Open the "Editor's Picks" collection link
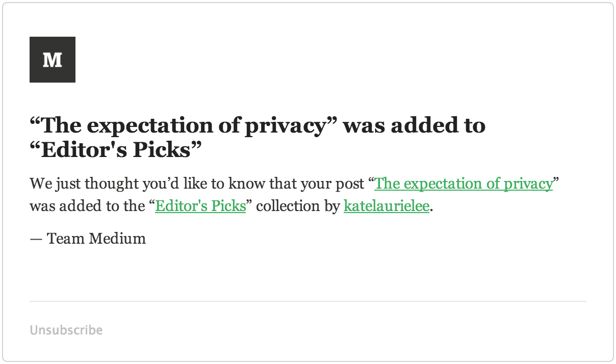Screen dimensions: 616x364 coord(200,206)
